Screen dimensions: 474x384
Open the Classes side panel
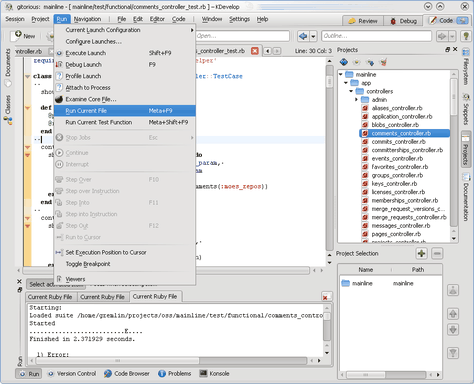point(8,109)
